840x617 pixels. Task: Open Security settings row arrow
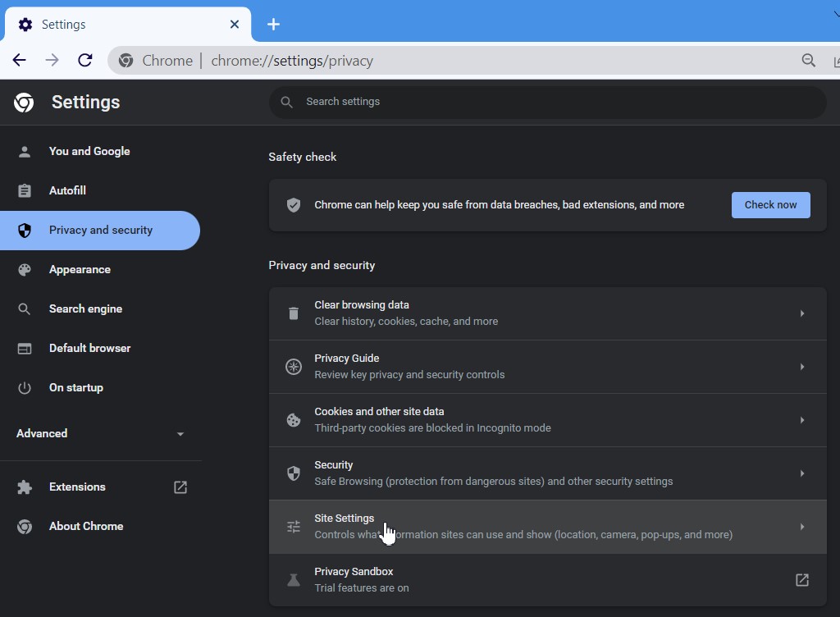pos(802,473)
